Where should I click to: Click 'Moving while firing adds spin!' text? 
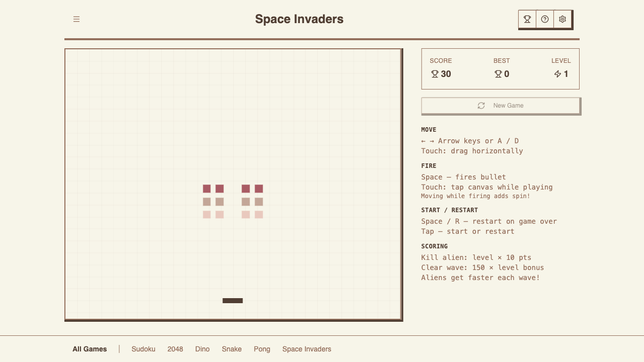click(475, 196)
